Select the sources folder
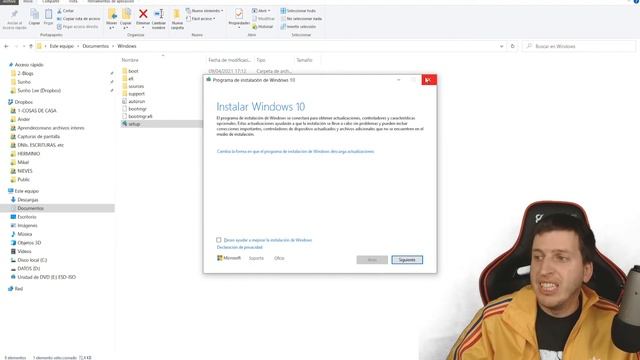This screenshot has width=640, height=360. point(136,86)
